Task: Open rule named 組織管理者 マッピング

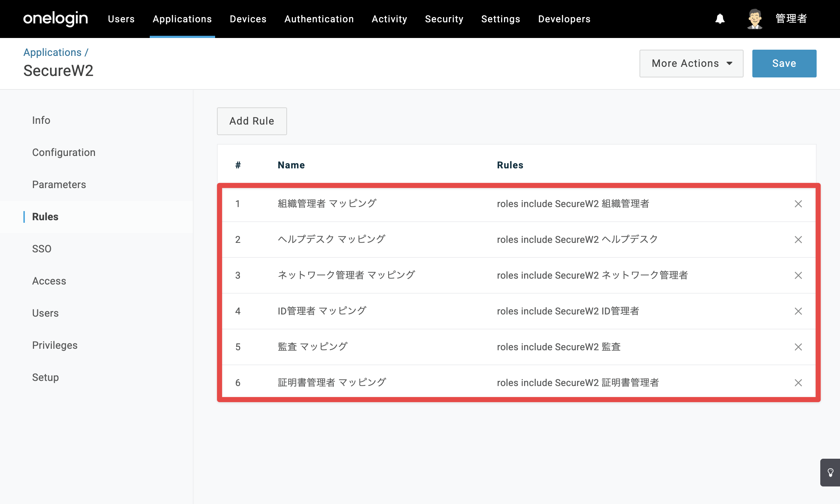Action: (327, 204)
